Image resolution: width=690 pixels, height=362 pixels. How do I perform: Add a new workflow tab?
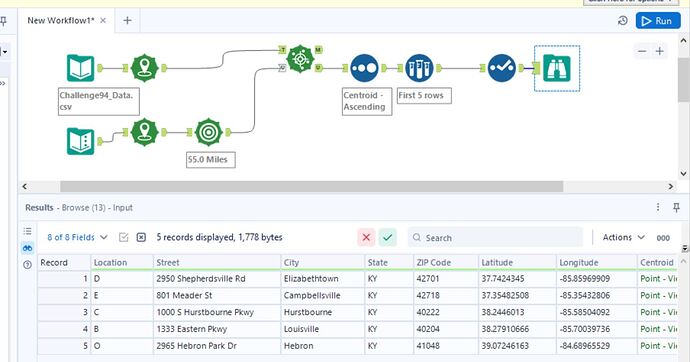point(127,20)
